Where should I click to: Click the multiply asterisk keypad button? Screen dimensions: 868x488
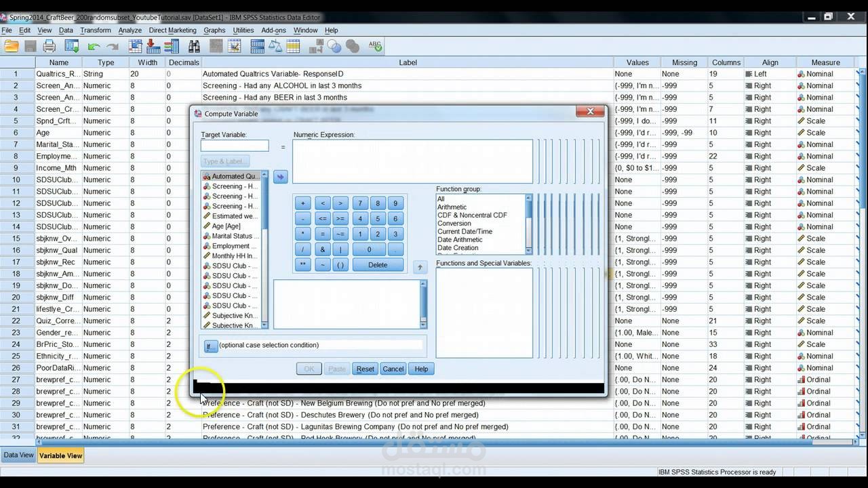click(302, 235)
